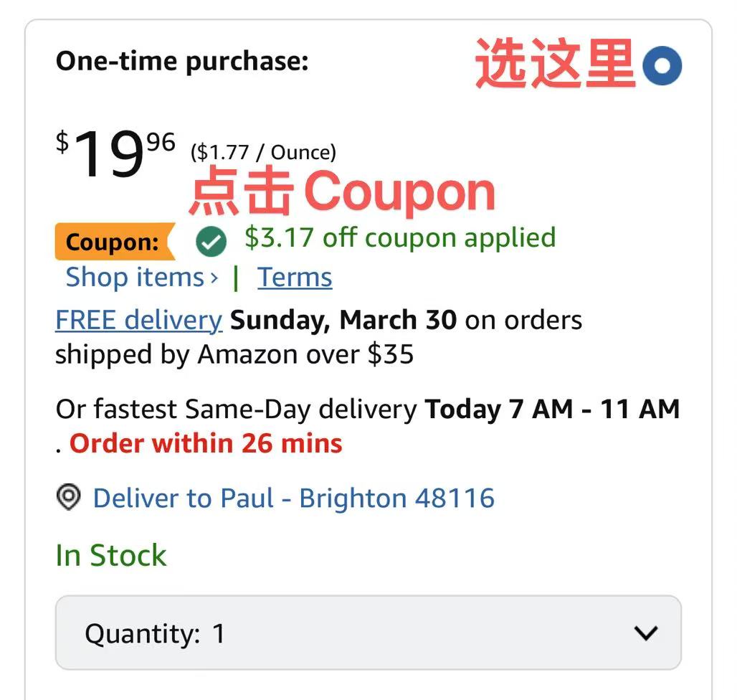Screen dimensions: 737x700
Task: Select the One-time purchase radio button
Action: click(x=662, y=66)
